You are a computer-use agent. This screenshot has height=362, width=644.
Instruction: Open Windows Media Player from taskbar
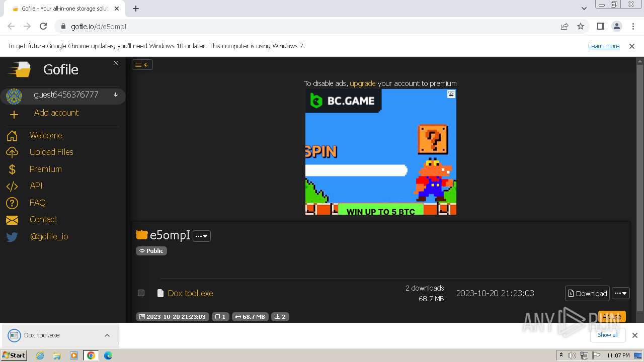tap(74, 355)
